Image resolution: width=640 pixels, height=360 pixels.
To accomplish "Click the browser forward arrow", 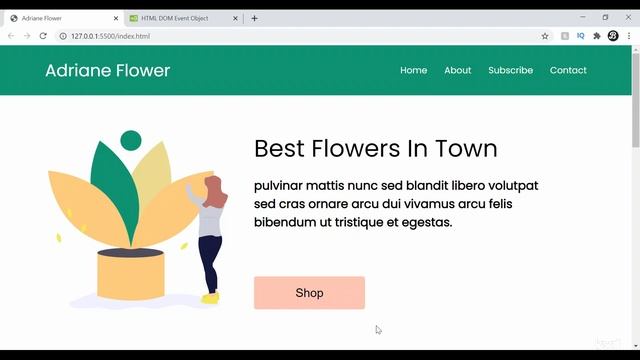I will click(x=27, y=36).
